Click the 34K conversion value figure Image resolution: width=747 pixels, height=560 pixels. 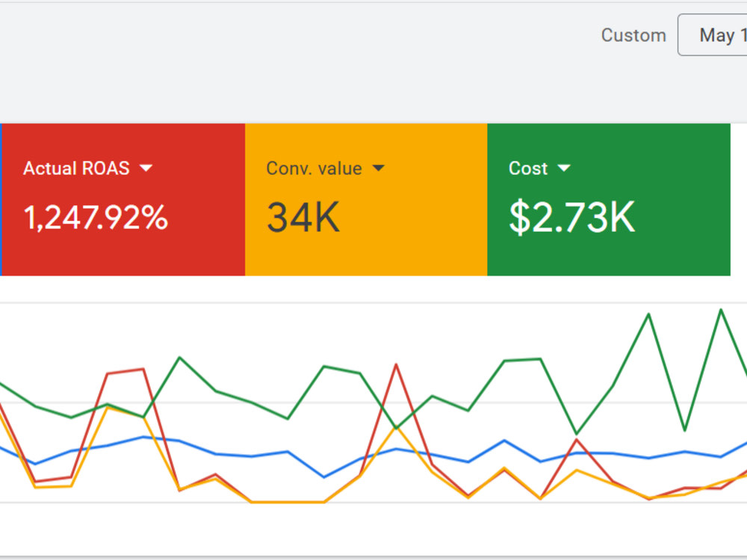303,217
